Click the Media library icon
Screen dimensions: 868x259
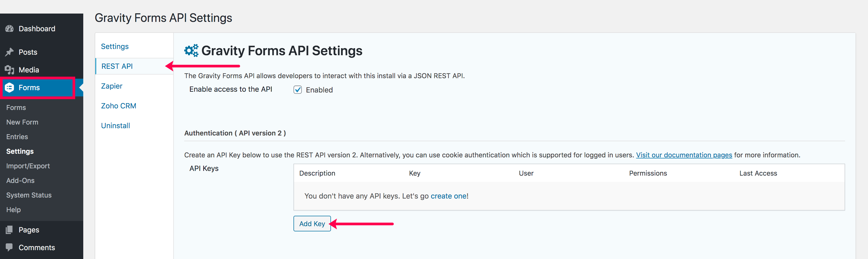[x=9, y=70]
